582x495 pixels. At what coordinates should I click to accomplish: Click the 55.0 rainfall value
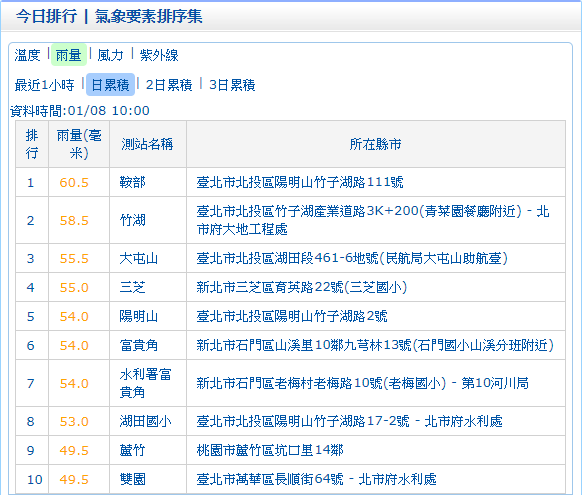pos(74,288)
